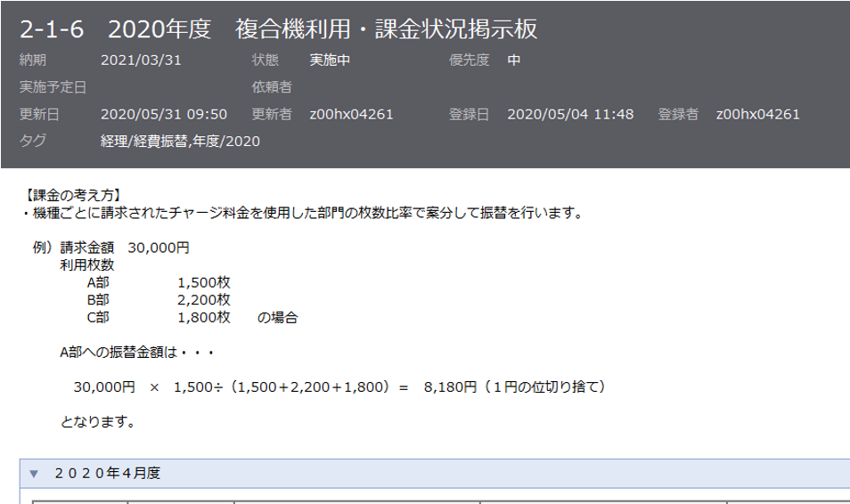The image size is (850, 504).
Task: Select the 実施中 status value
Action: (329, 61)
